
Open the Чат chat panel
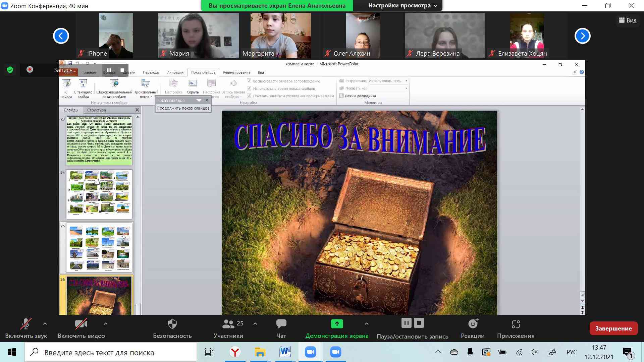pyautogui.click(x=281, y=324)
